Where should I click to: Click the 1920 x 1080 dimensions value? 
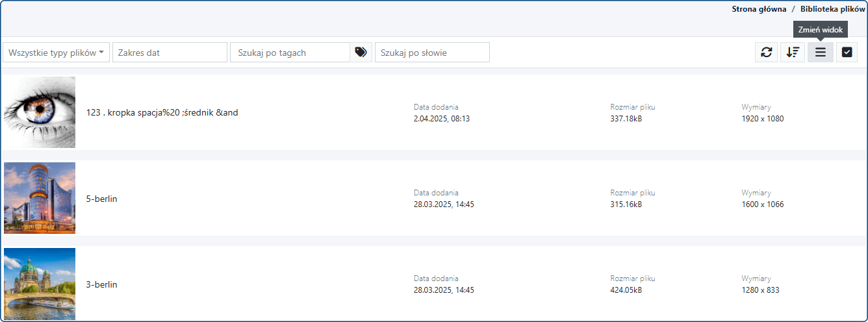tap(763, 119)
